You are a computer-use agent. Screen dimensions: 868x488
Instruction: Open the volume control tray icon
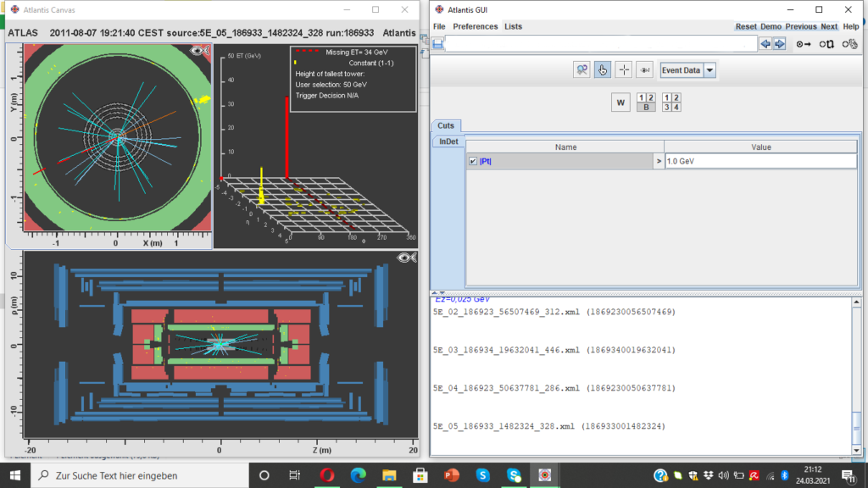point(724,475)
